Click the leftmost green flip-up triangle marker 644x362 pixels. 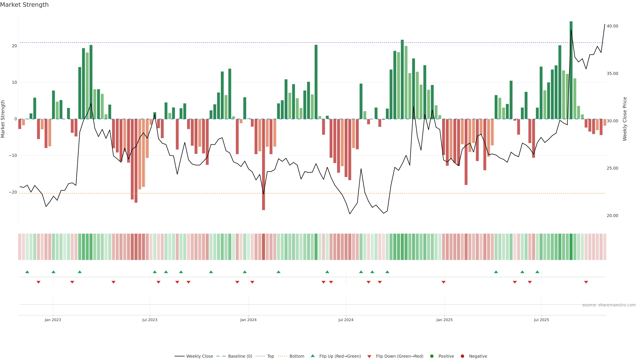pyautogui.click(x=27, y=272)
